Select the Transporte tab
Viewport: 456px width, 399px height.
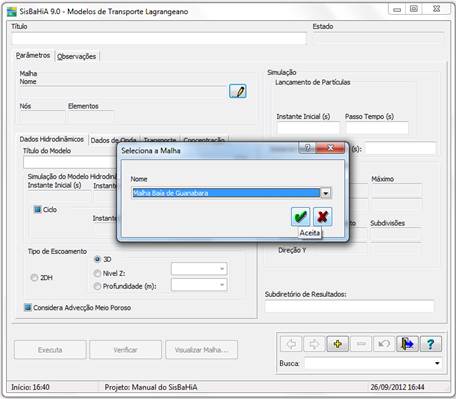point(160,140)
